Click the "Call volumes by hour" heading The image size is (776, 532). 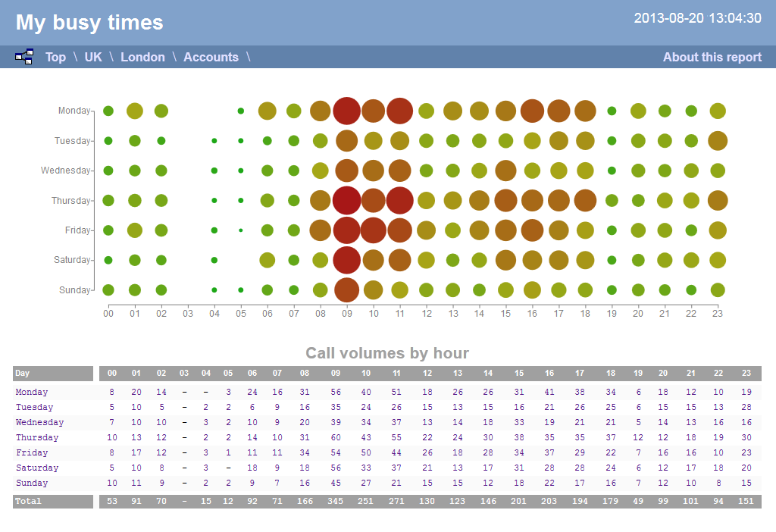(x=388, y=353)
